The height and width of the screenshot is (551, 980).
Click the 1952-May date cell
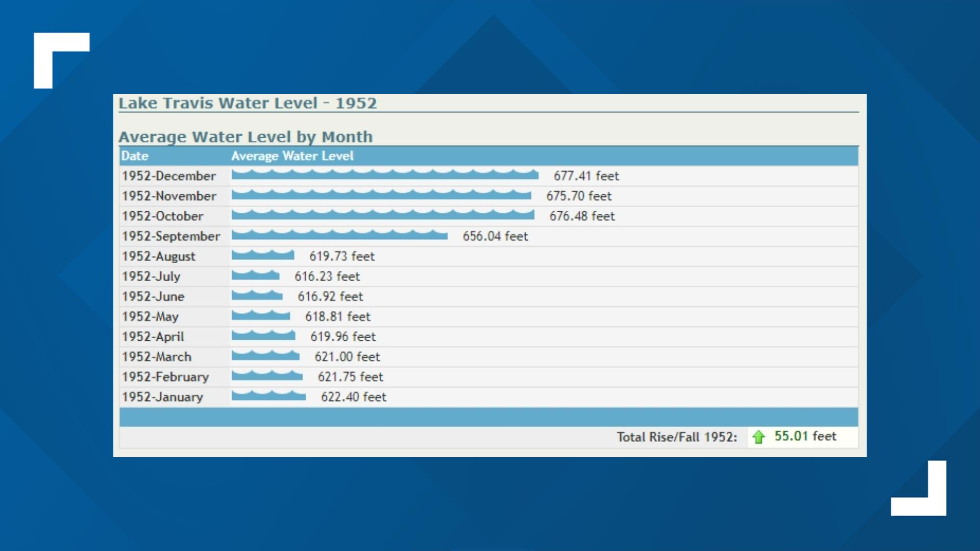[150, 317]
